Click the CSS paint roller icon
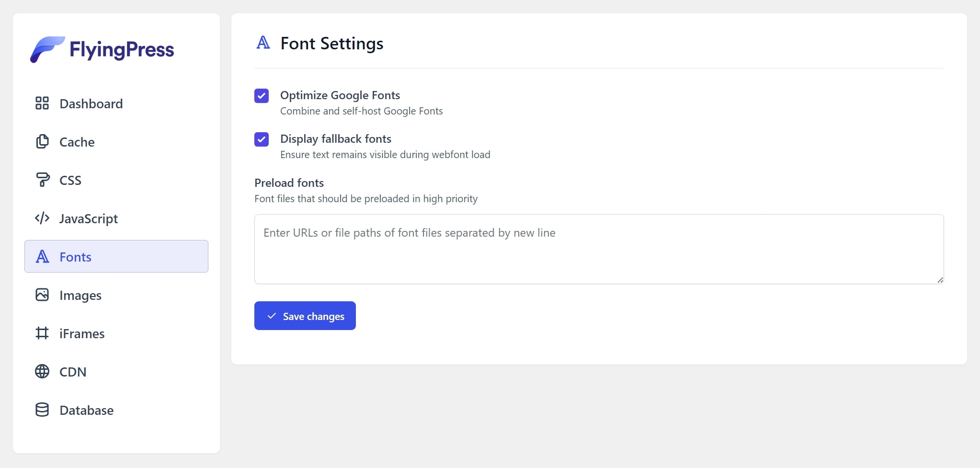 click(42, 180)
